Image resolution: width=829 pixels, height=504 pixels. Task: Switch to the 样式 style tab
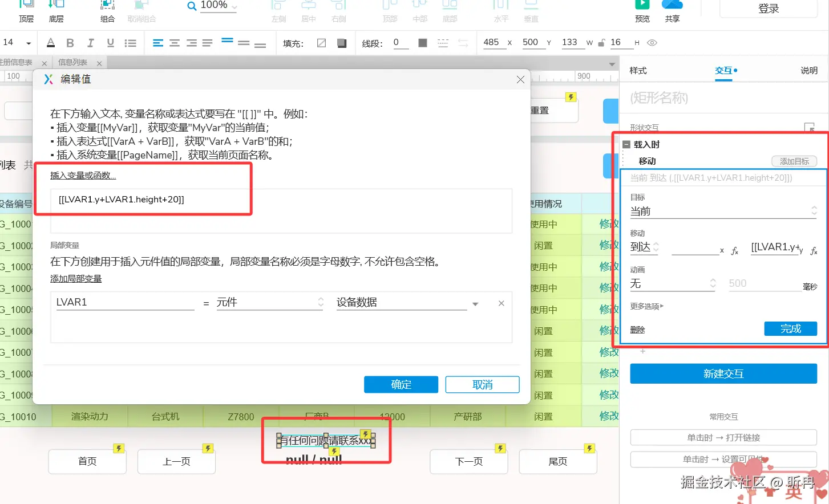point(638,71)
